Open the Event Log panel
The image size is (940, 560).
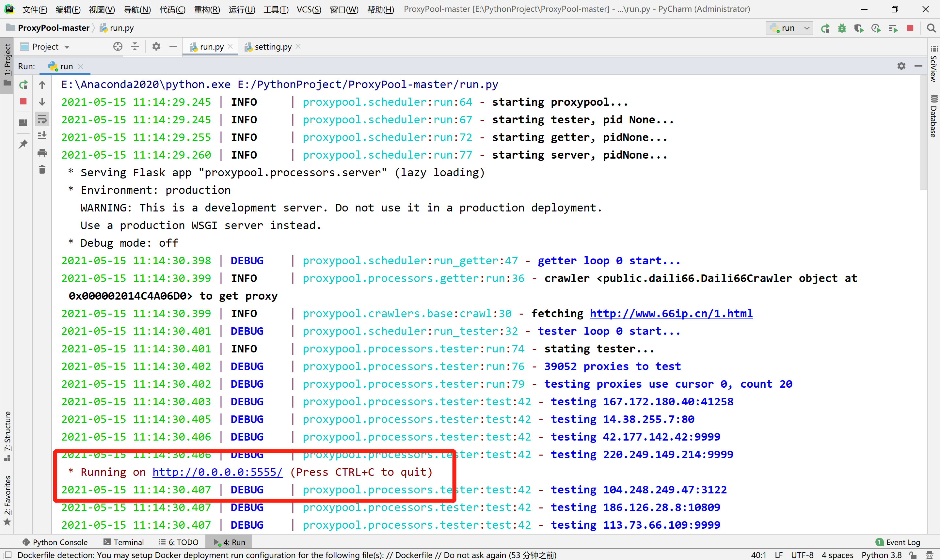point(898,542)
